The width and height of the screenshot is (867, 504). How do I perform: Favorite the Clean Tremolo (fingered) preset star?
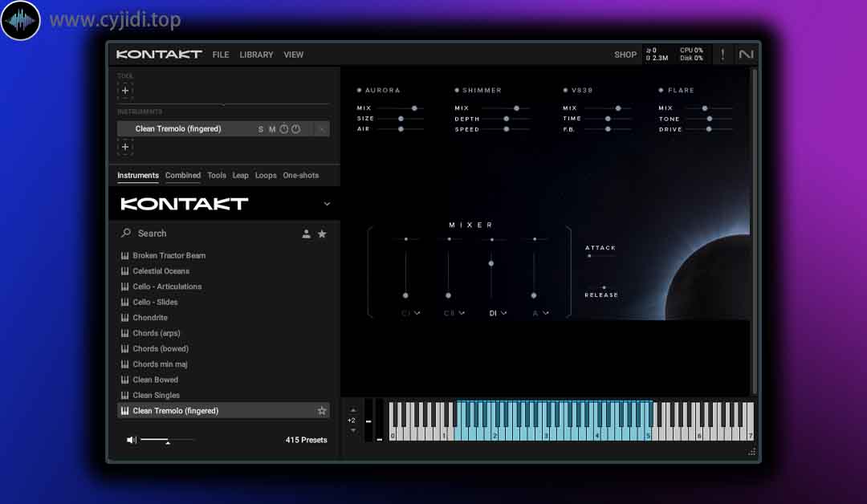[x=321, y=411]
